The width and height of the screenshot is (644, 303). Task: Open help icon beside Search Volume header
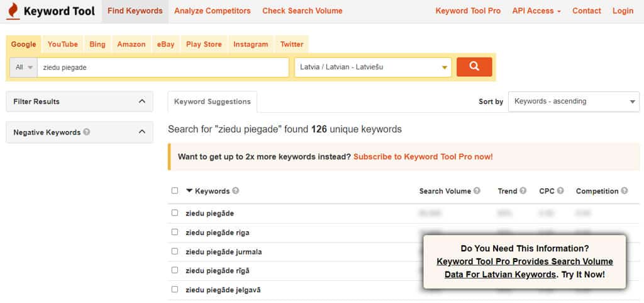click(477, 191)
